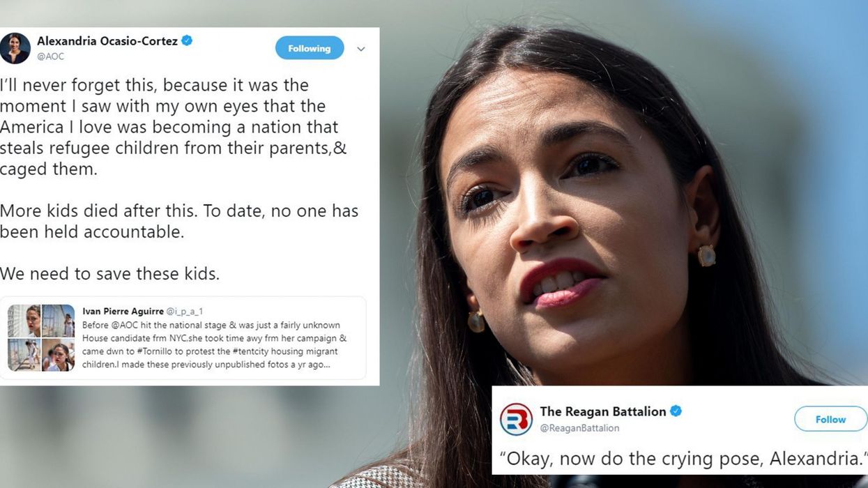Open The Reagan Battalion display name
Screen dimensions: 868x488
pyautogui.click(x=603, y=411)
